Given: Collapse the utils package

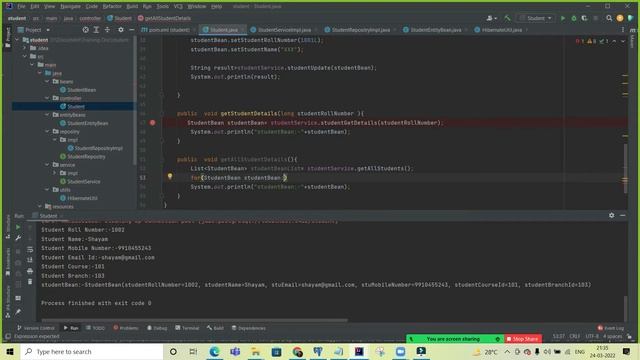Looking at the screenshot, I should pos(47,190).
